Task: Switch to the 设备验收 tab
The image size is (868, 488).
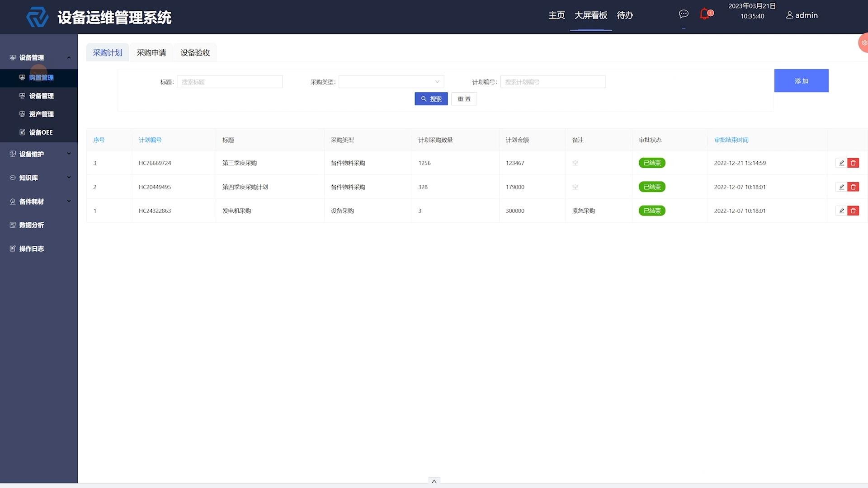Action: pos(195,53)
